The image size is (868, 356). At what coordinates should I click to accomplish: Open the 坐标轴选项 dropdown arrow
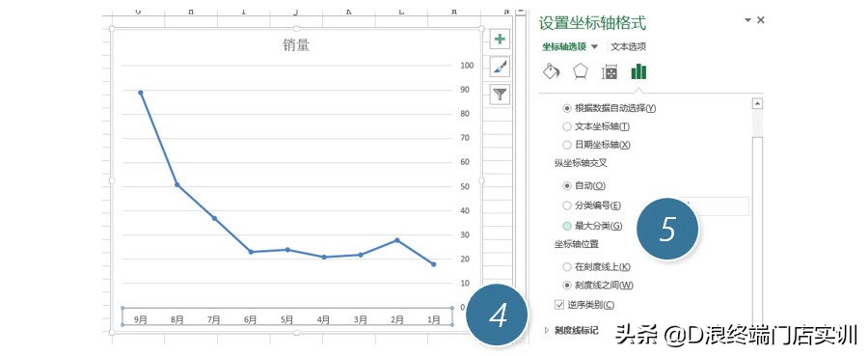point(595,47)
